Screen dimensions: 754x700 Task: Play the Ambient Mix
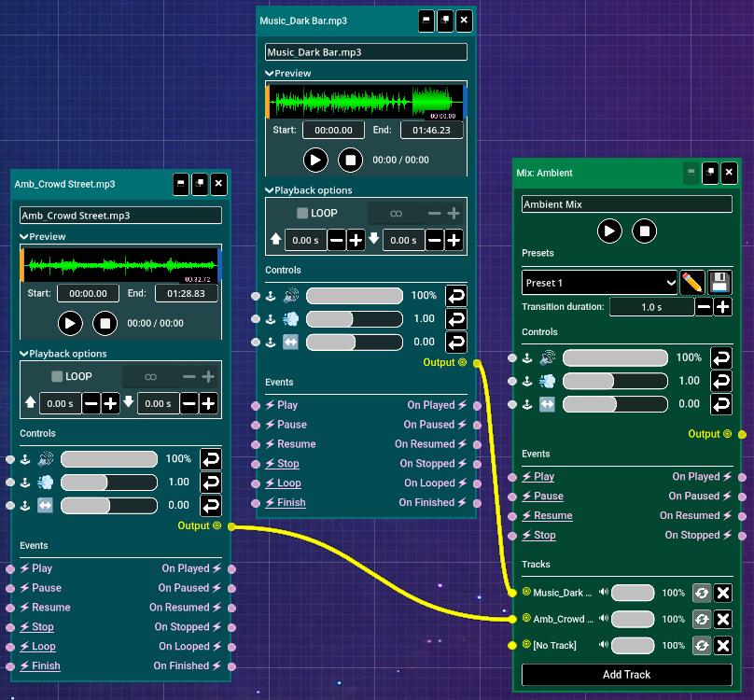point(609,231)
